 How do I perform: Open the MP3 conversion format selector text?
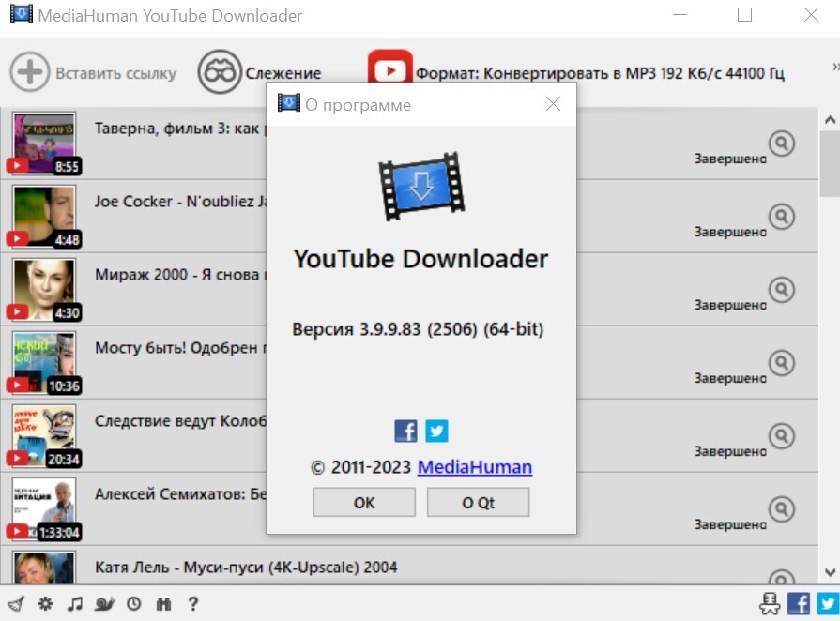point(600,73)
